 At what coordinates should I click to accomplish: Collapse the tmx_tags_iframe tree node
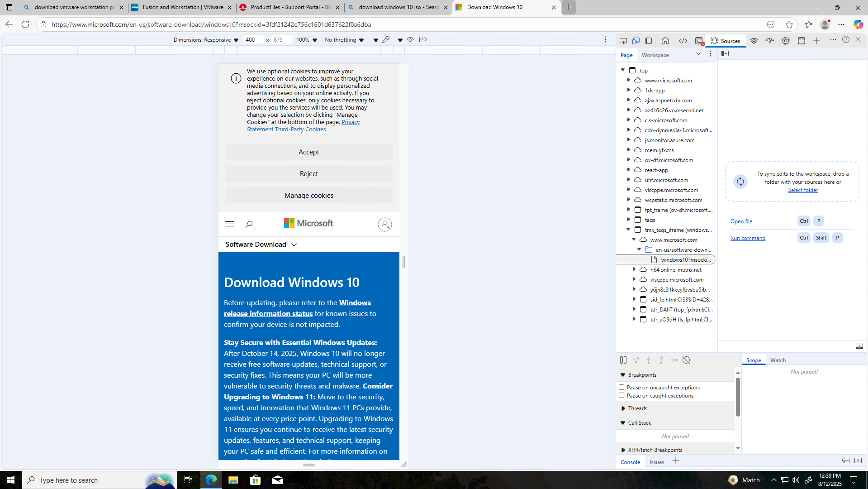point(628,230)
